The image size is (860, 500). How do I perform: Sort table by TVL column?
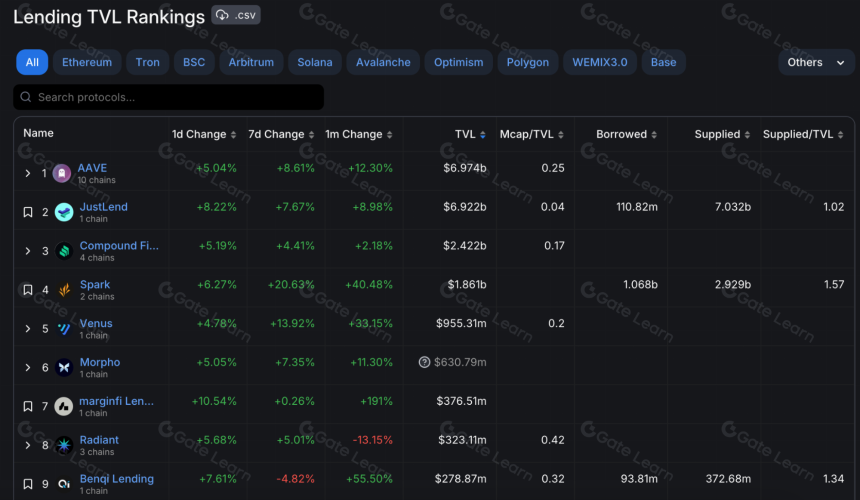point(470,134)
